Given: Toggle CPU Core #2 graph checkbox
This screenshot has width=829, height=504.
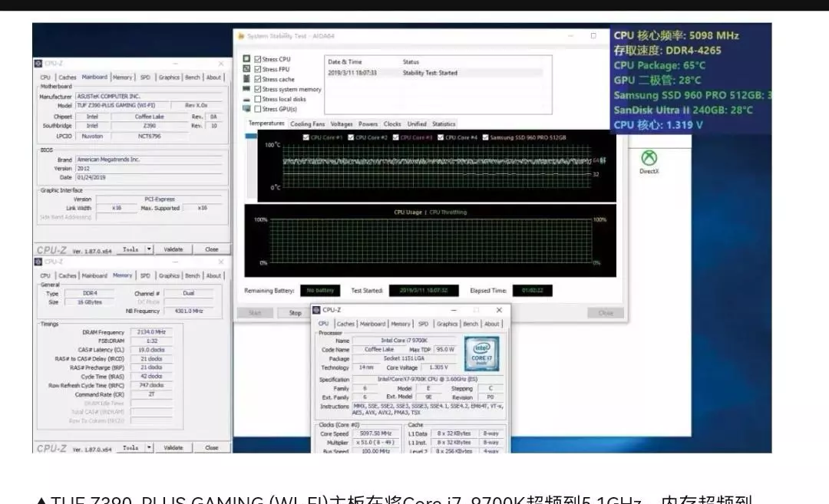Looking at the screenshot, I should (351, 137).
